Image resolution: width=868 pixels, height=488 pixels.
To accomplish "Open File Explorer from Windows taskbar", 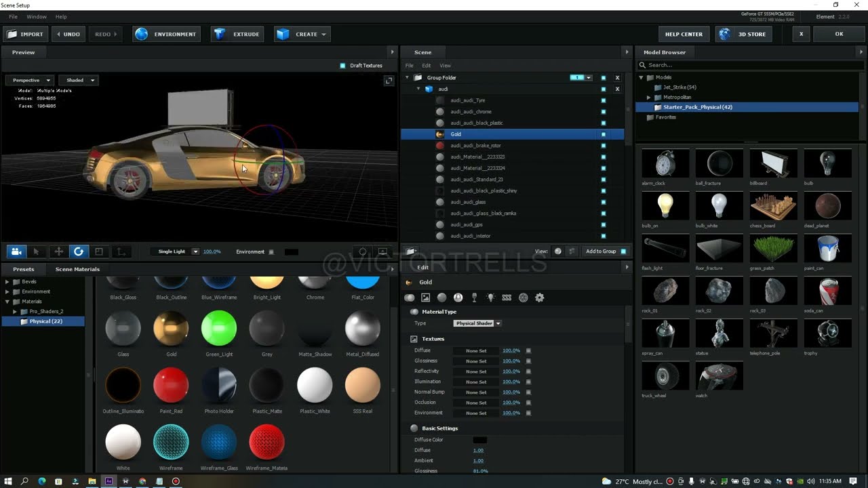I will coord(92,481).
